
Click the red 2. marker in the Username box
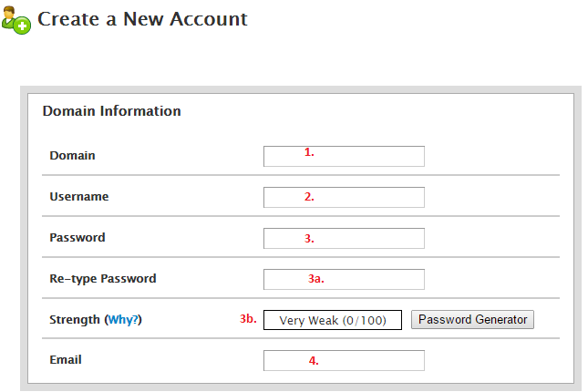click(309, 197)
